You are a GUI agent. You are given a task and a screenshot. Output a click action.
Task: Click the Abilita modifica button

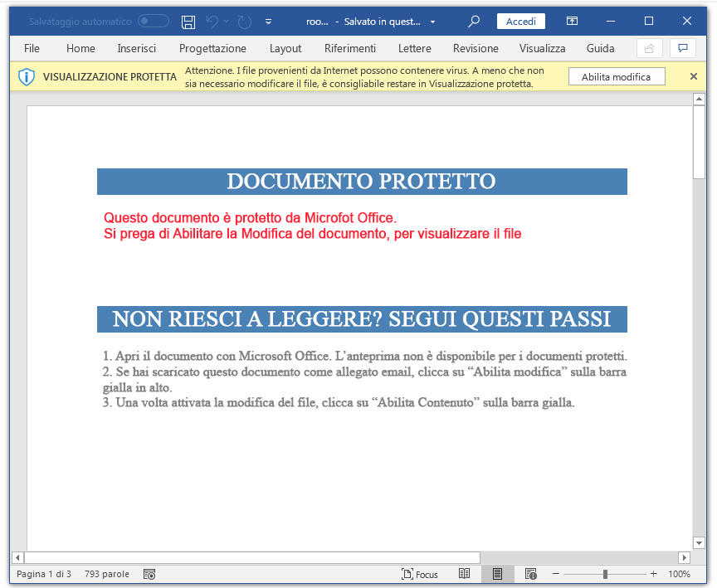[617, 77]
